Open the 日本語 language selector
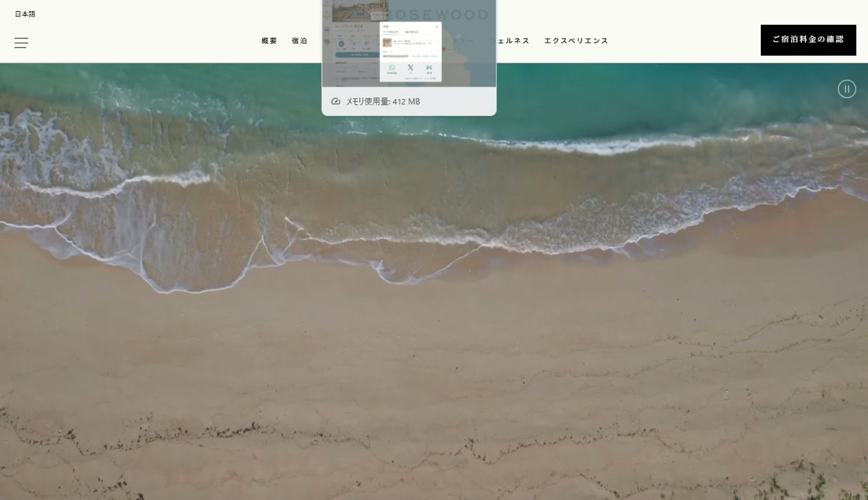Image resolution: width=868 pixels, height=500 pixels. [25, 14]
